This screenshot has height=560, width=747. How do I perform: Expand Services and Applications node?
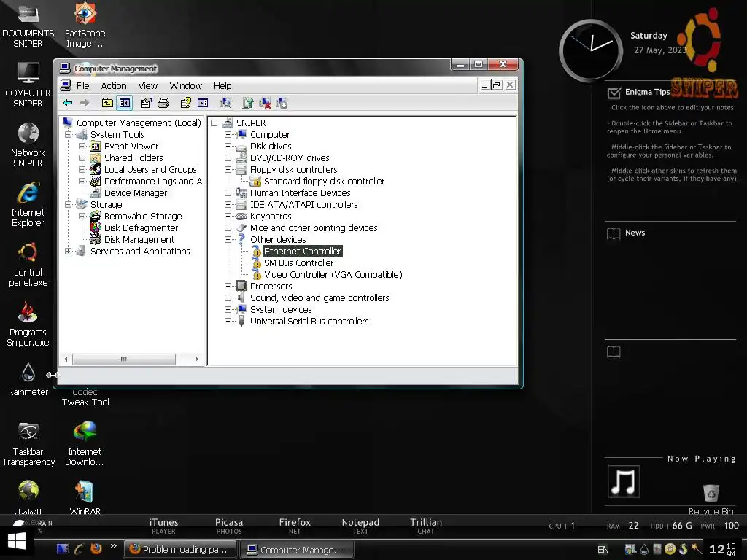68,251
